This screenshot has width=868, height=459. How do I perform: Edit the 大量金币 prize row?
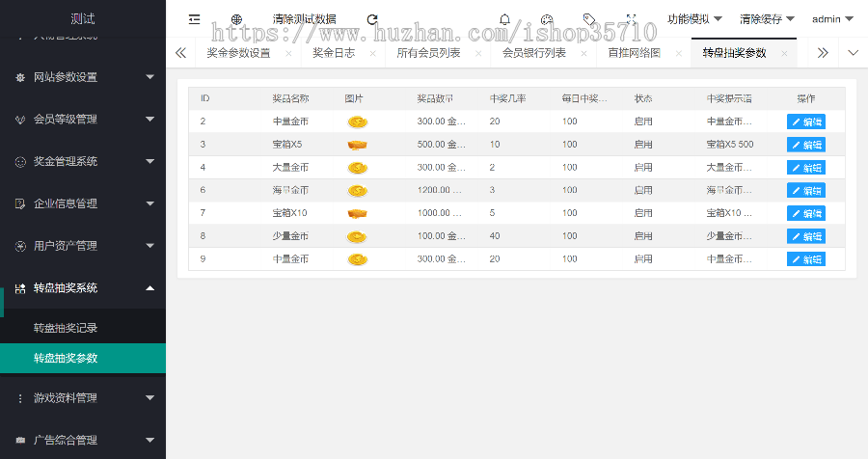click(806, 168)
